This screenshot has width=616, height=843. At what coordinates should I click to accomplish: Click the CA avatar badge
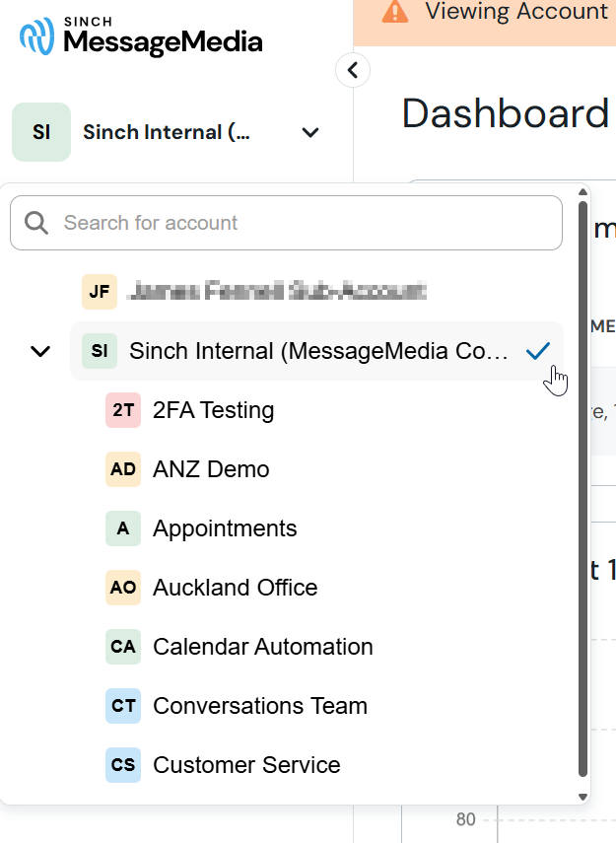(x=123, y=647)
